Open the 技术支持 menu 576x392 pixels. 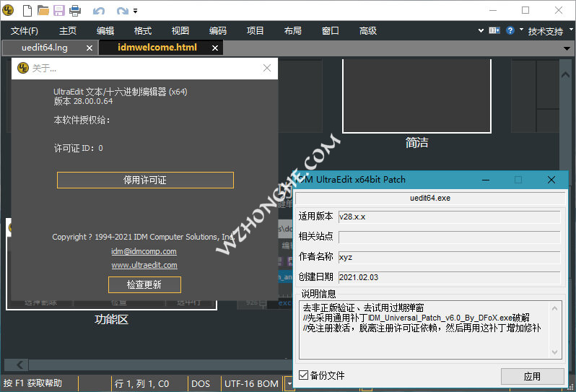pyautogui.click(x=546, y=31)
